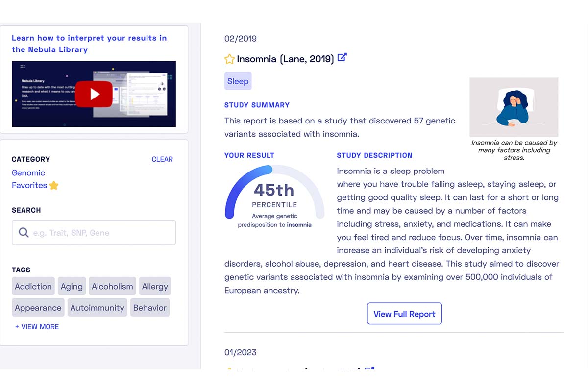Filter by the Autoimmunity tag
588x392 pixels.
coord(97,308)
